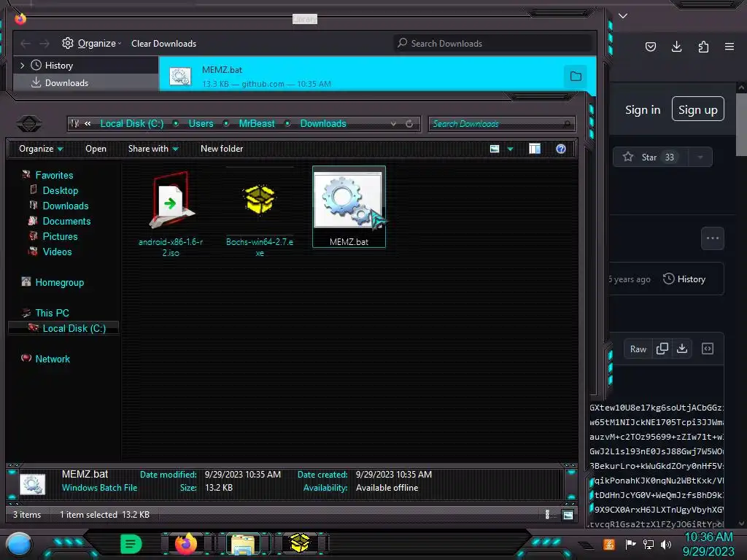Open the Firefox downloads toolbar button

[676, 47]
